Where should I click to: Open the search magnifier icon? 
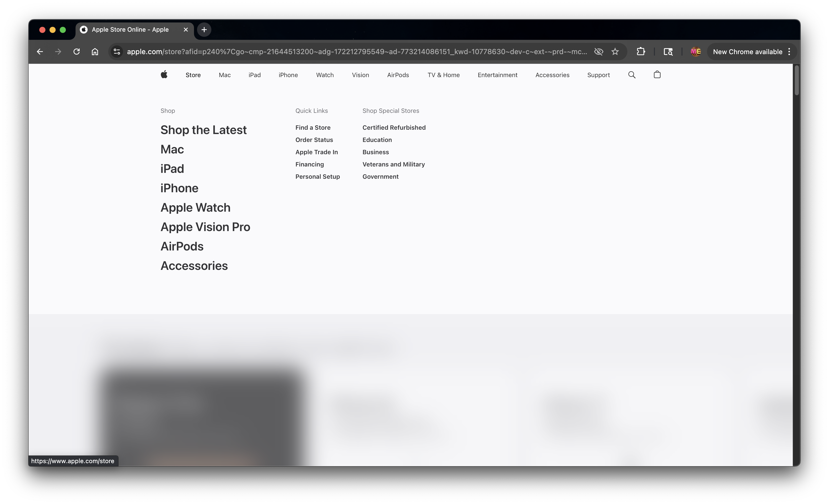click(x=631, y=75)
